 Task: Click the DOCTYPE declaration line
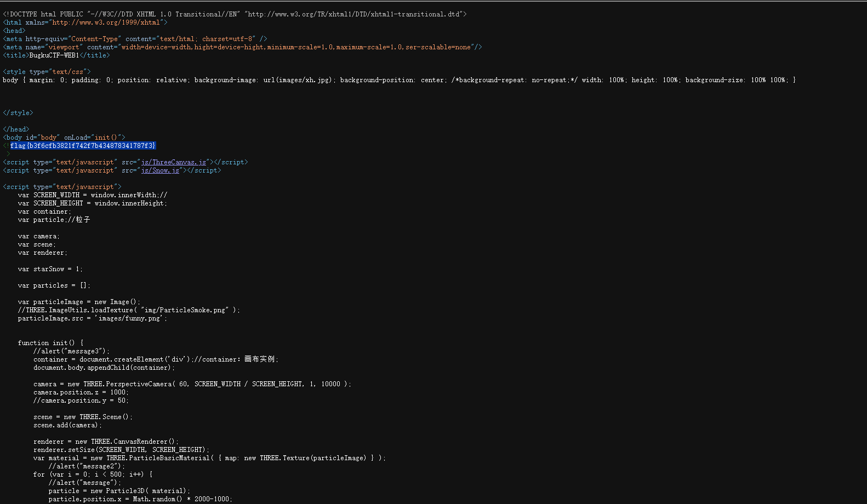235,14
